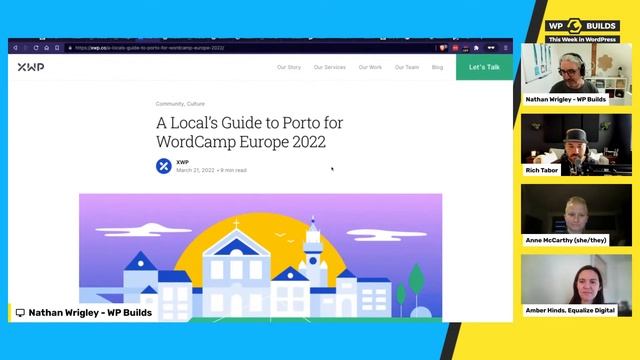The image size is (640, 360).
Task: Click the screen-share monitor icon by Nathan Wrigley
Action: tap(20, 313)
